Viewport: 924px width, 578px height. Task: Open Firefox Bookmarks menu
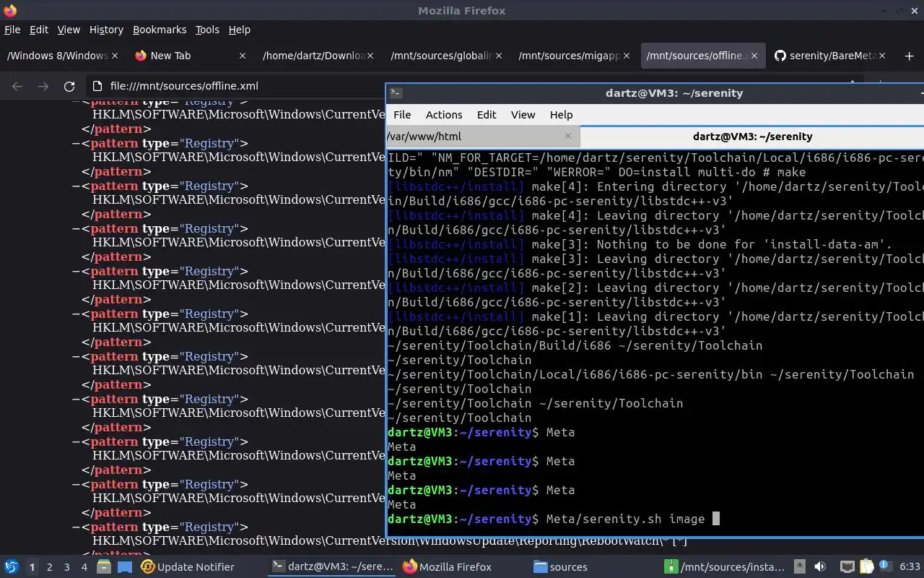[160, 30]
